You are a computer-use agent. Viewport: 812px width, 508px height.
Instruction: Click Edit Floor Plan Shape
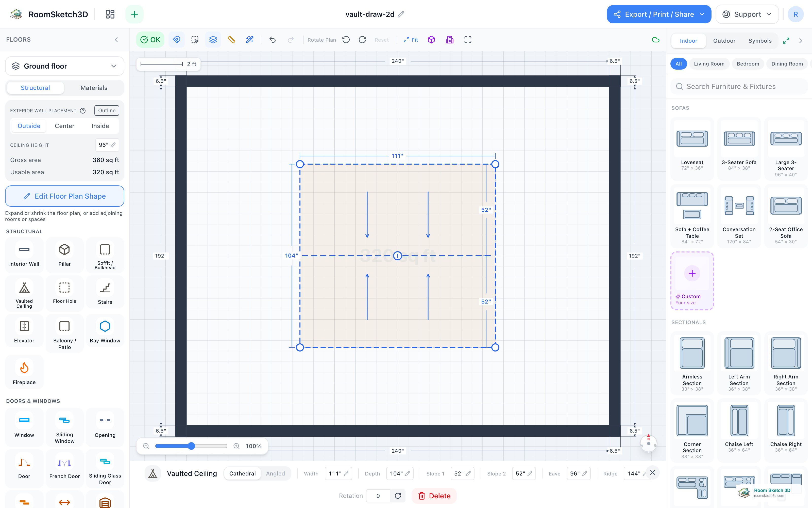[65, 196]
